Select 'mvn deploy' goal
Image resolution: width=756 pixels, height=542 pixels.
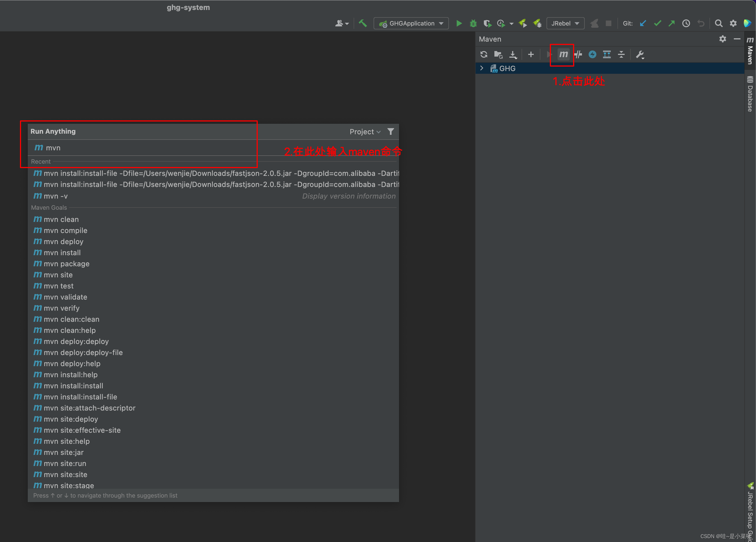coord(213,242)
